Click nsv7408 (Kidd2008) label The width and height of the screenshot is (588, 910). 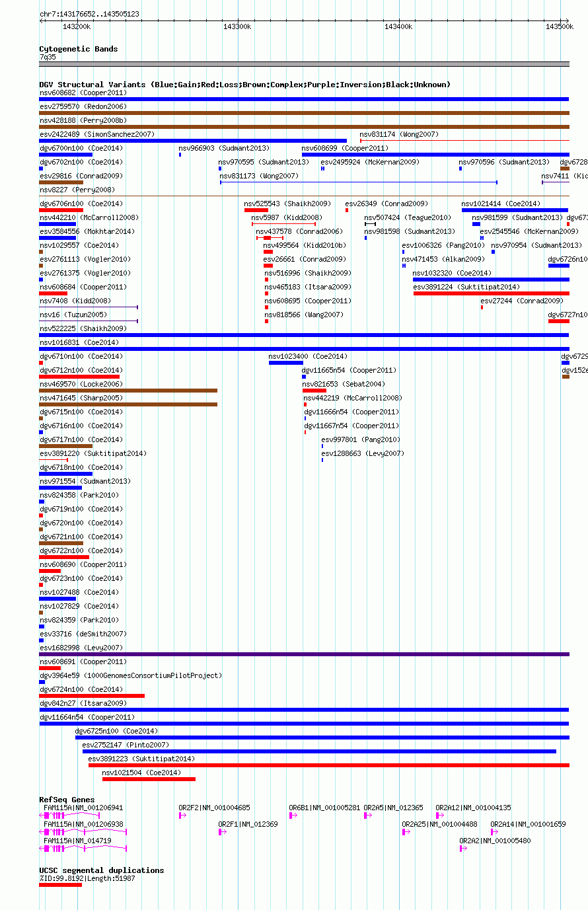(x=75, y=301)
